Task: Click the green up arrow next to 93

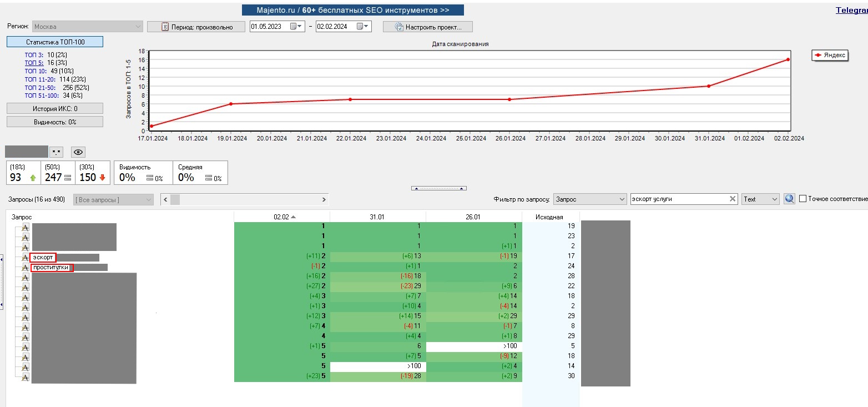Action: coord(33,178)
